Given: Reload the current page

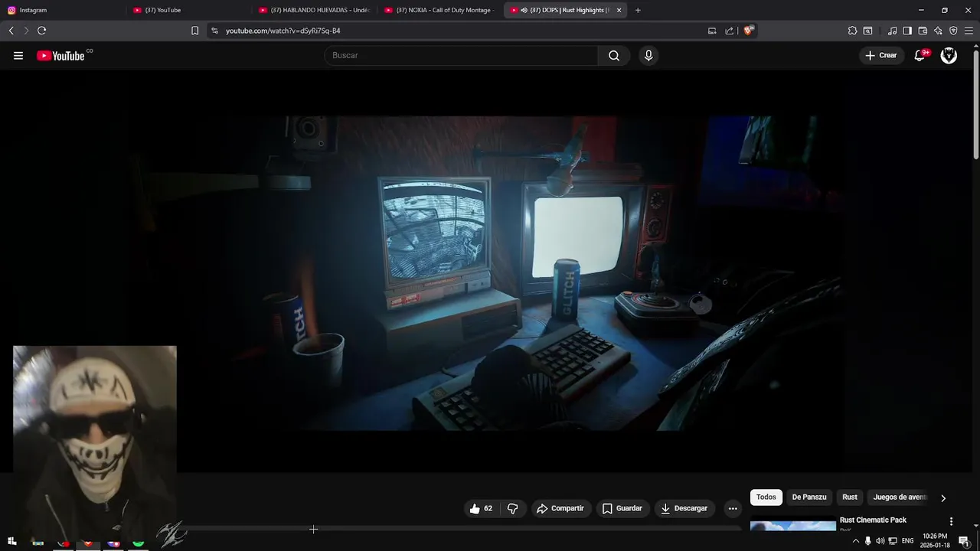Looking at the screenshot, I should [41, 31].
